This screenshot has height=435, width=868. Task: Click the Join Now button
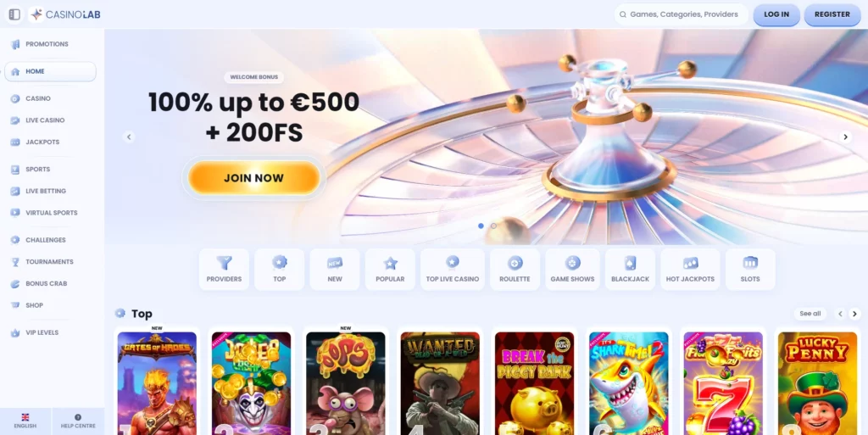[x=254, y=178]
